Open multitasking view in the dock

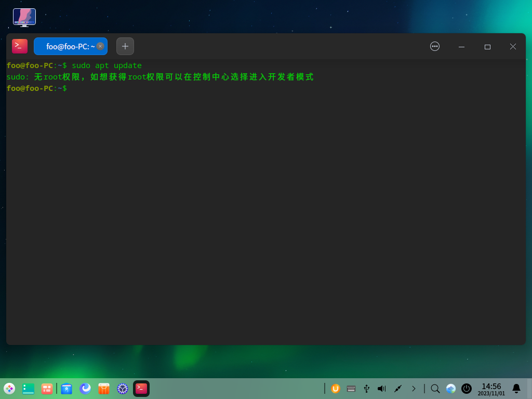[x=47, y=388]
